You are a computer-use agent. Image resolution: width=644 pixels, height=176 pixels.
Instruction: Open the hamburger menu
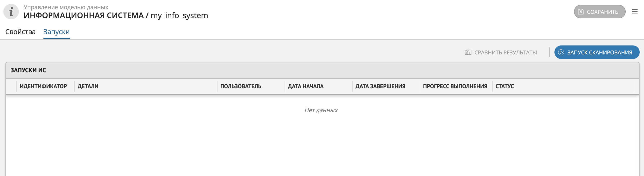click(635, 12)
